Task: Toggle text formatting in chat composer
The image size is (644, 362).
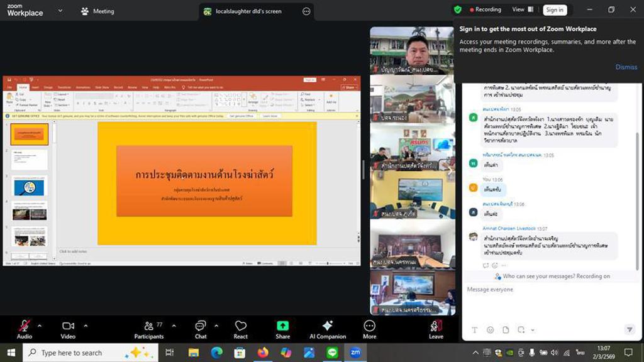Action: tap(474, 330)
